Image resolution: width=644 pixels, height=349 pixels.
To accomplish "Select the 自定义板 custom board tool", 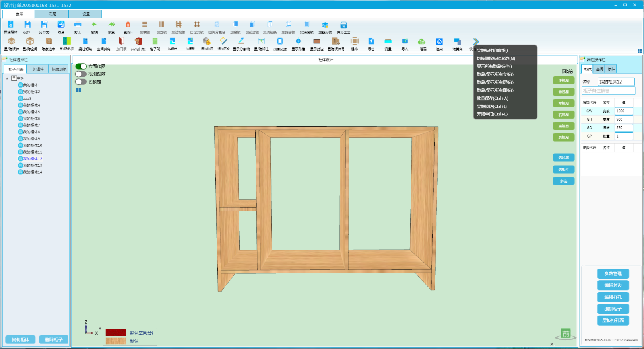I will (197, 25).
